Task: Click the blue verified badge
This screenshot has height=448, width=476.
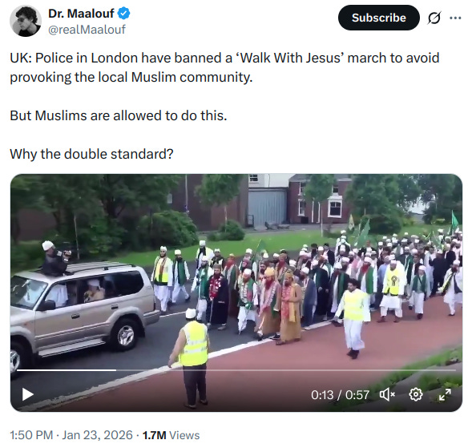Action: pyautogui.click(x=124, y=14)
